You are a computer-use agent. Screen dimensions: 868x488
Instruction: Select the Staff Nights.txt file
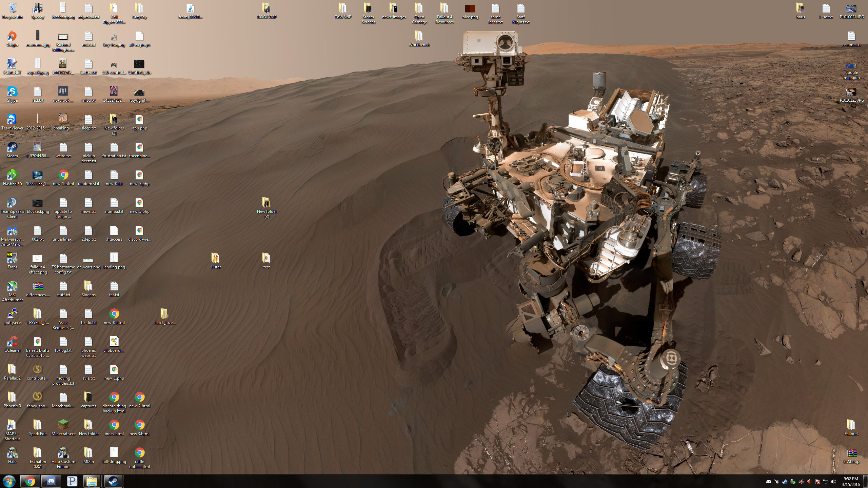521,13
